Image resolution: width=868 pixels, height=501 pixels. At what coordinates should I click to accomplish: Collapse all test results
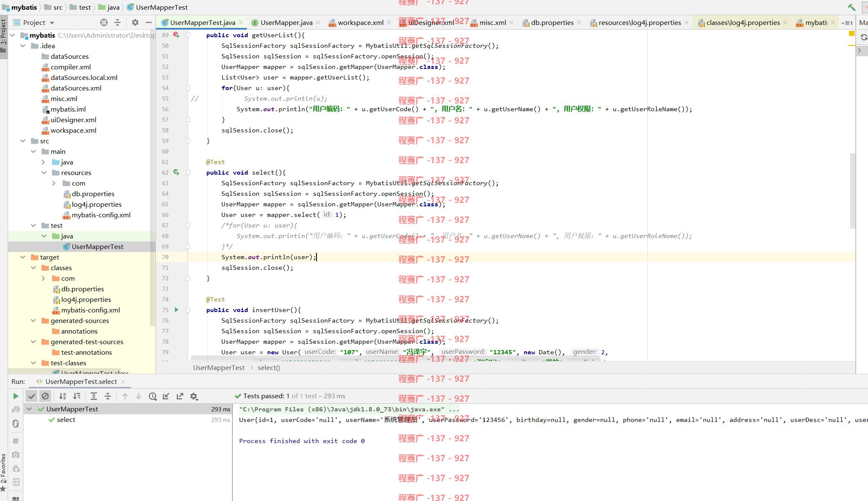108,396
